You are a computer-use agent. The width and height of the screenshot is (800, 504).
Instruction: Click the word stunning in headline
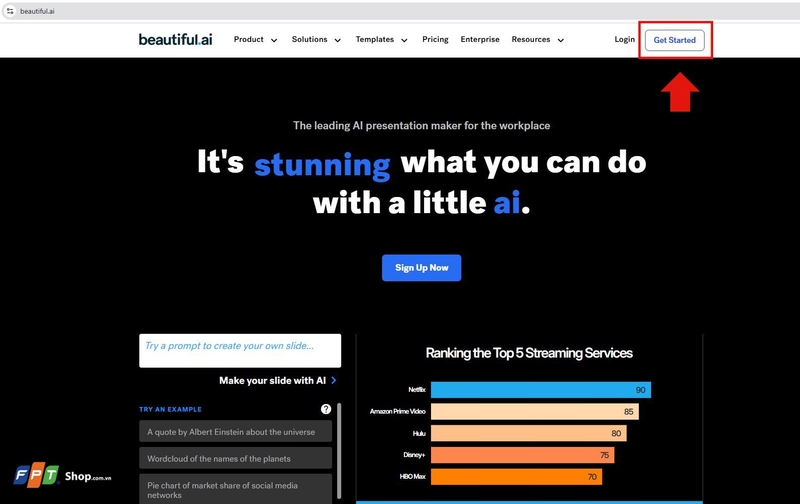click(x=322, y=165)
